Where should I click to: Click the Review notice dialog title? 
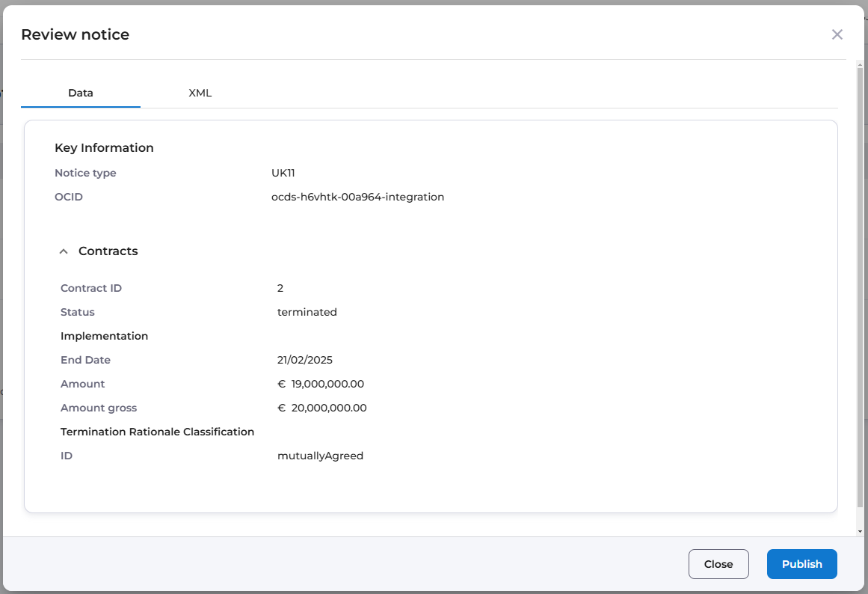[75, 34]
